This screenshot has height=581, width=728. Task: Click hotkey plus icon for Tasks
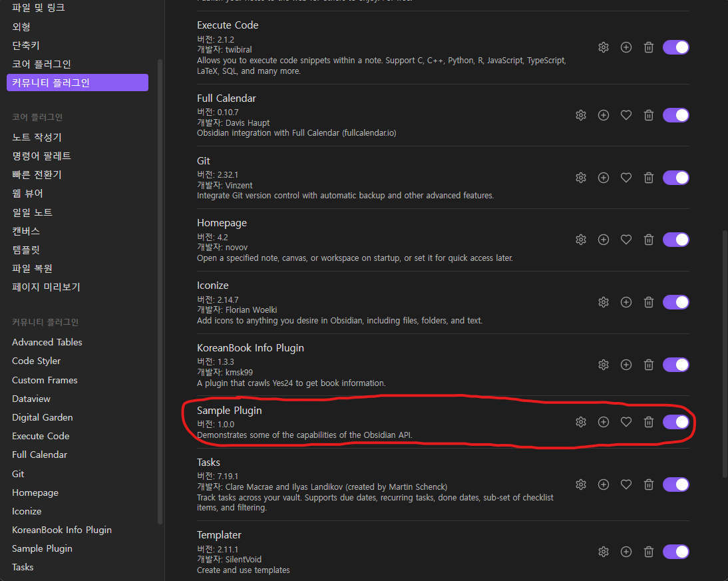coord(603,484)
